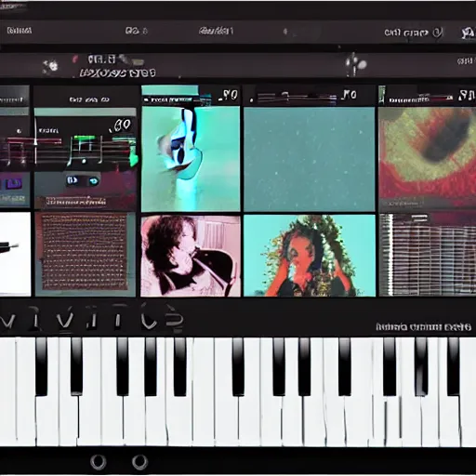The image size is (476, 476).
Task: Toggle the blue oval switch in notation panel
Action: [x=93, y=181]
